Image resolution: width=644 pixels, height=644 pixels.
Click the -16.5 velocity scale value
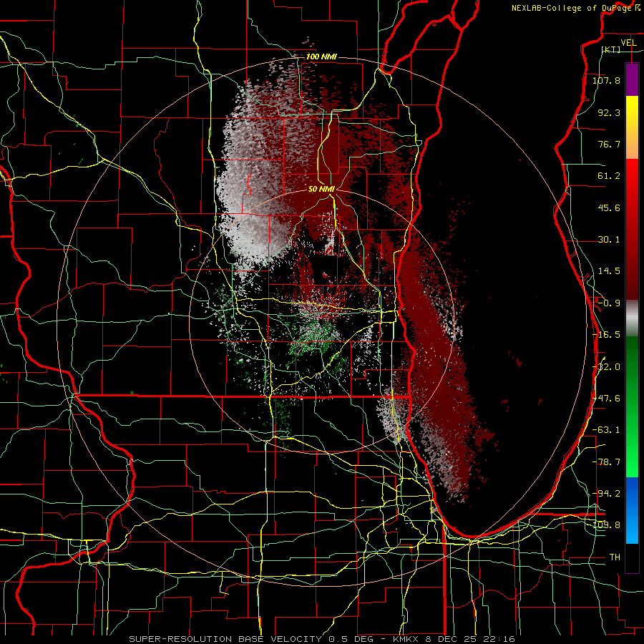pyautogui.click(x=606, y=335)
